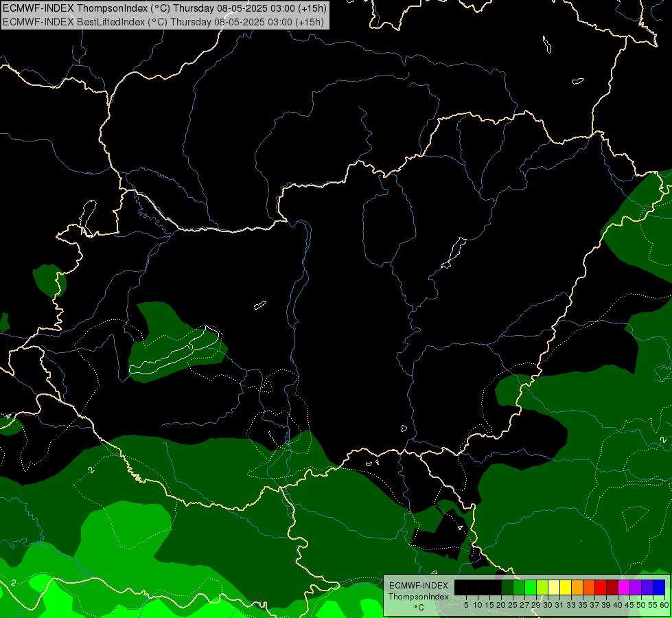Click the legend tick label 60

pyautogui.click(x=664, y=605)
